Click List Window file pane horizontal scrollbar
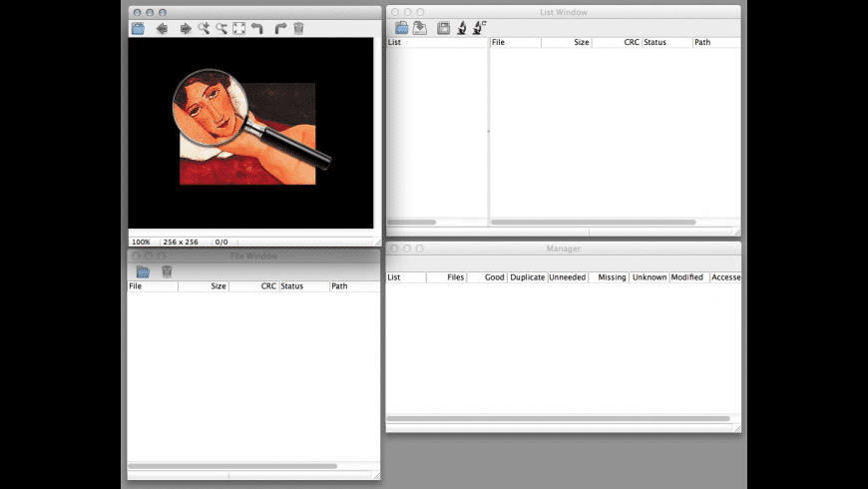The width and height of the screenshot is (868, 489). click(593, 223)
